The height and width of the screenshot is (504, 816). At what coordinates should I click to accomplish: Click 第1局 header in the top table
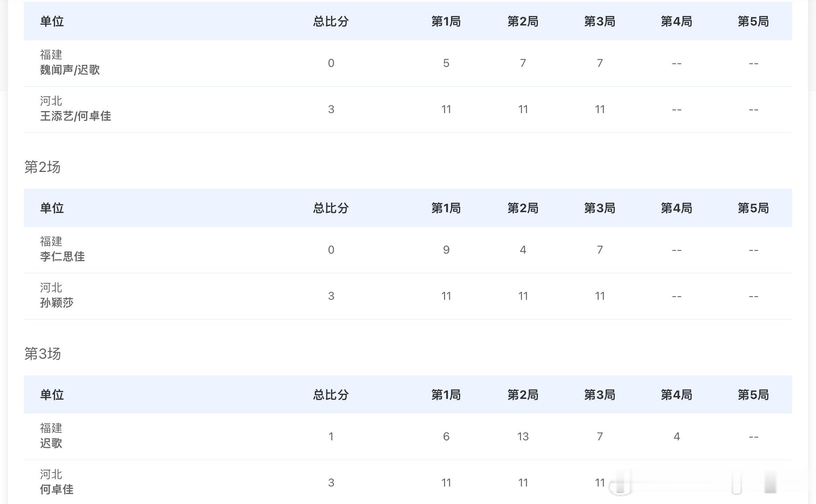[446, 21]
